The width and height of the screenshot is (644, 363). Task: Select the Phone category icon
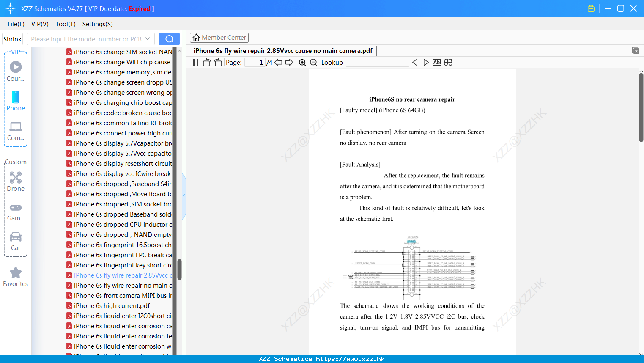(16, 97)
